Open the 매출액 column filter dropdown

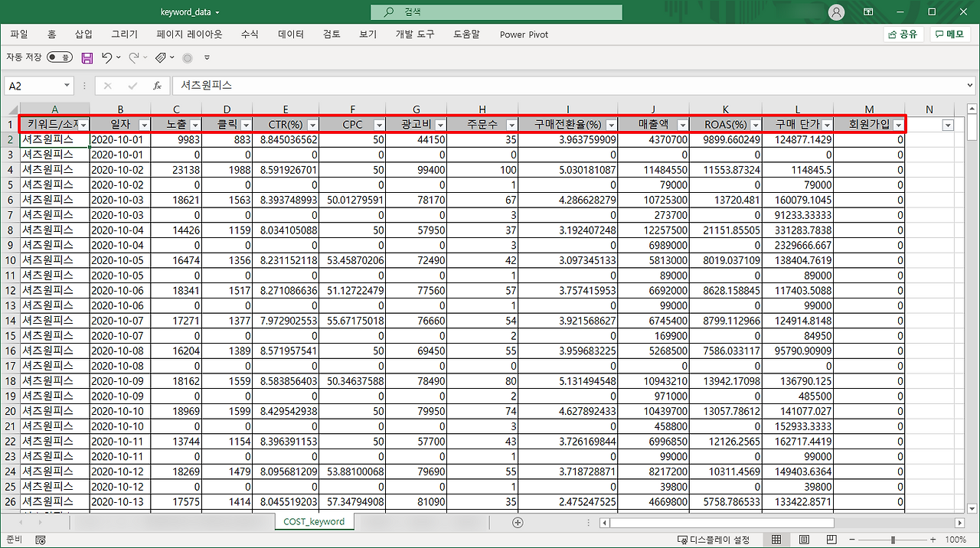pyautogui.click(x=683, y=125)
